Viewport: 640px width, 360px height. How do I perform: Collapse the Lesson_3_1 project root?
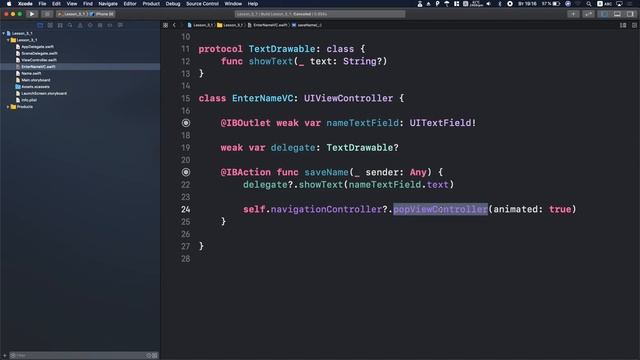point(4,33)
